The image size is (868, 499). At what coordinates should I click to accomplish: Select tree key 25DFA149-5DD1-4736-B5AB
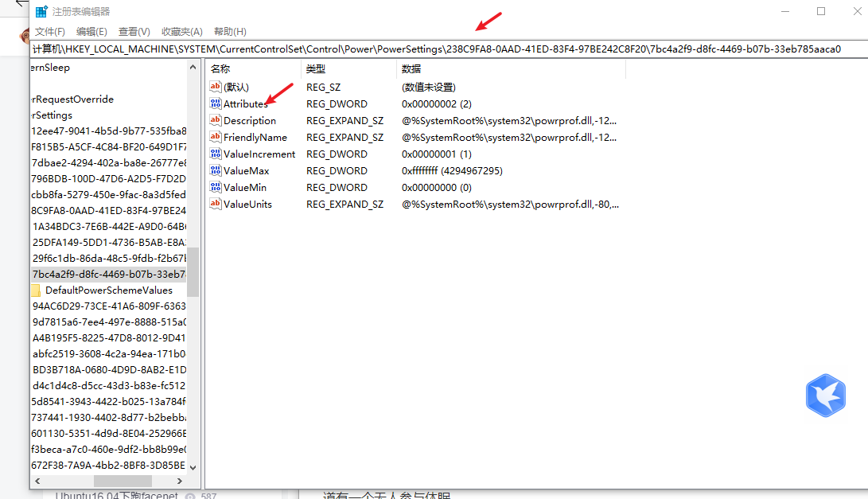pyautogui.click(x=109, y=242)
